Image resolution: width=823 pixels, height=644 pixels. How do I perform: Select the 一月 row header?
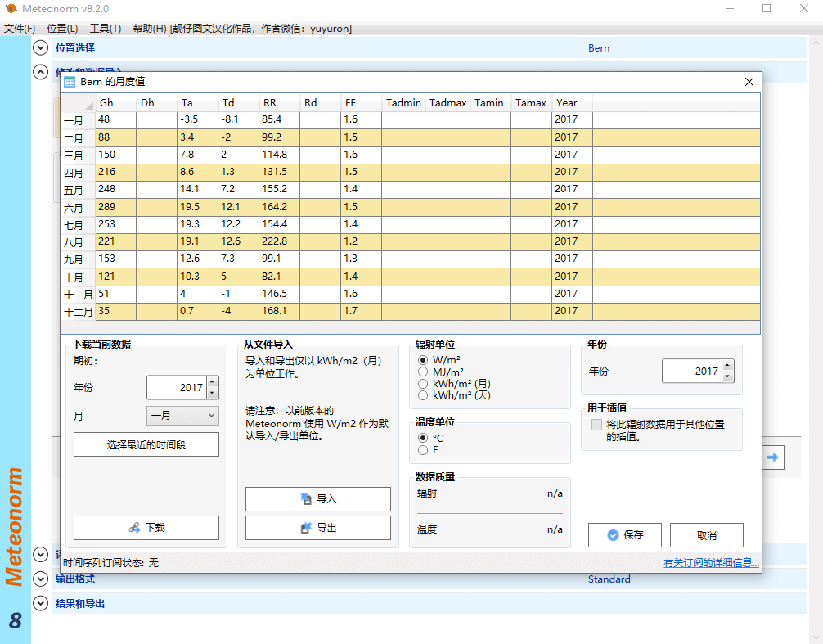click(79, 120)
